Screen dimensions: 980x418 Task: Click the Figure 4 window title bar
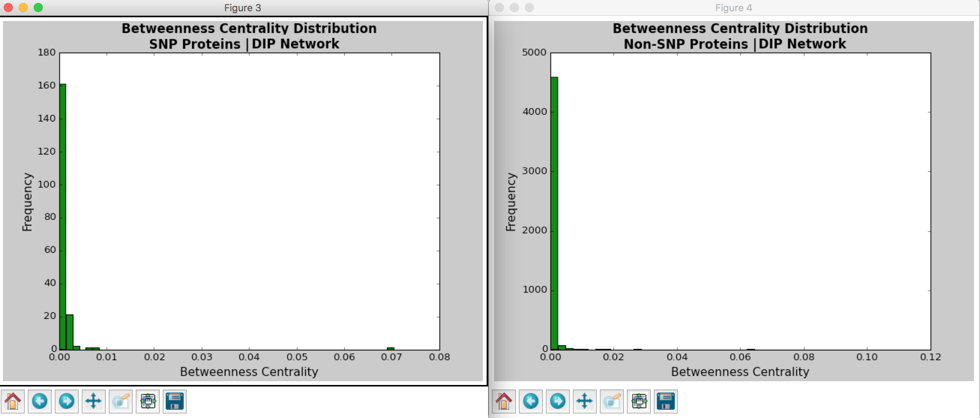point(733,8)
